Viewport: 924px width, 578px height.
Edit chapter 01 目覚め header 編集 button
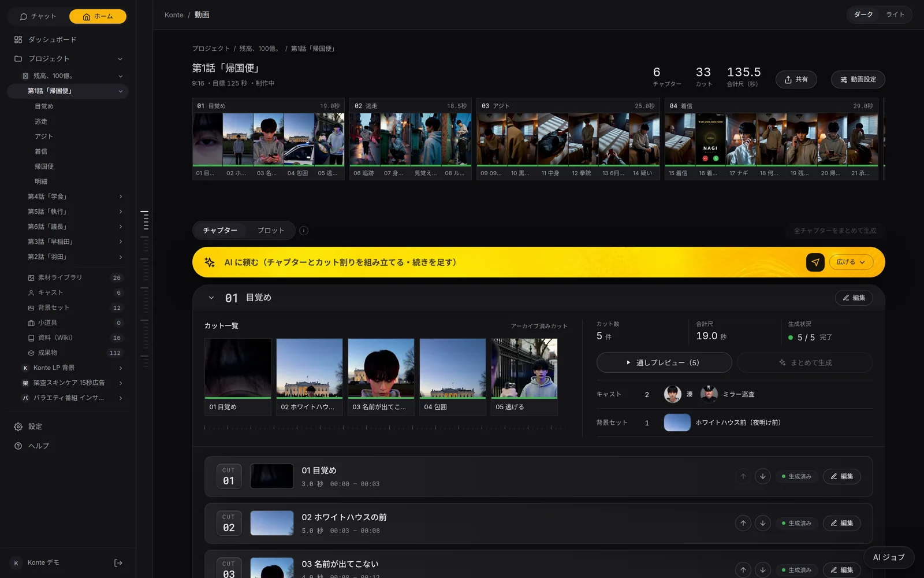[854, 298]
